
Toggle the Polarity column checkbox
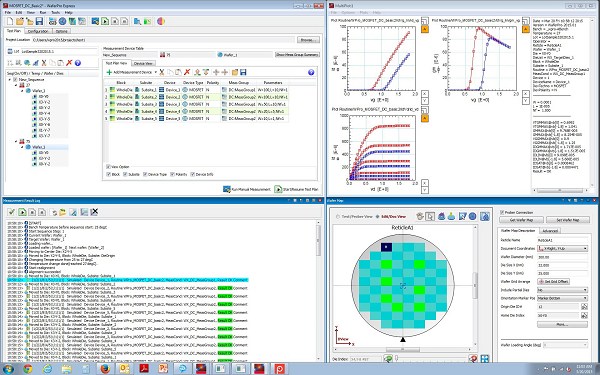[172, 174]
